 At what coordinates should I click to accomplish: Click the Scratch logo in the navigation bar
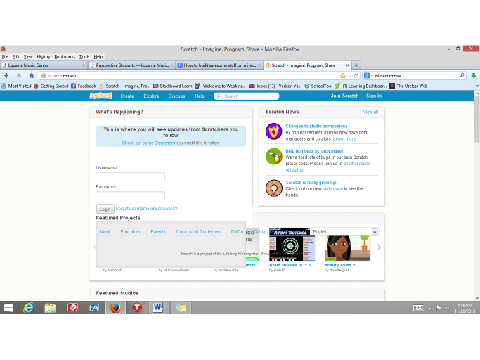point(101,96)
